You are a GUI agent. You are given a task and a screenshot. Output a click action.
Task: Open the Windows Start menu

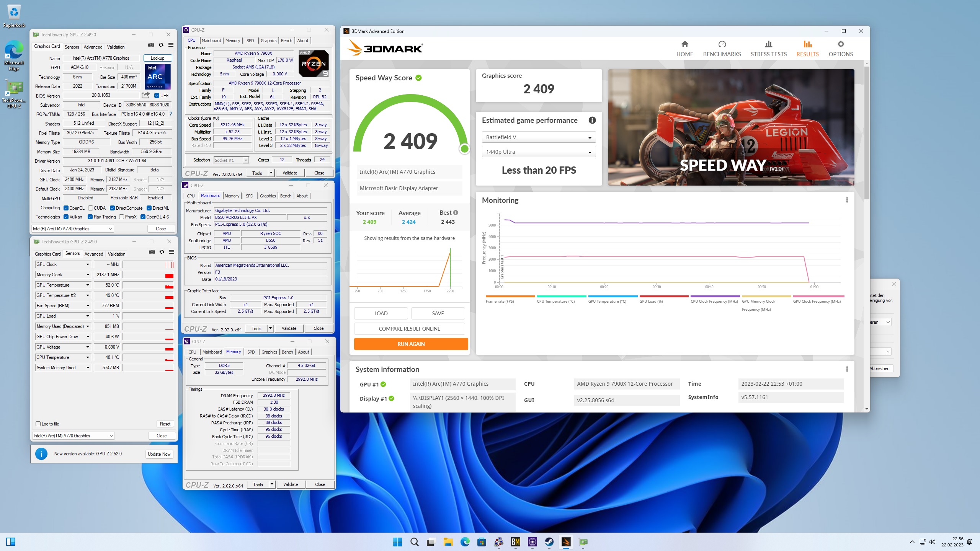tap(397, 542)
